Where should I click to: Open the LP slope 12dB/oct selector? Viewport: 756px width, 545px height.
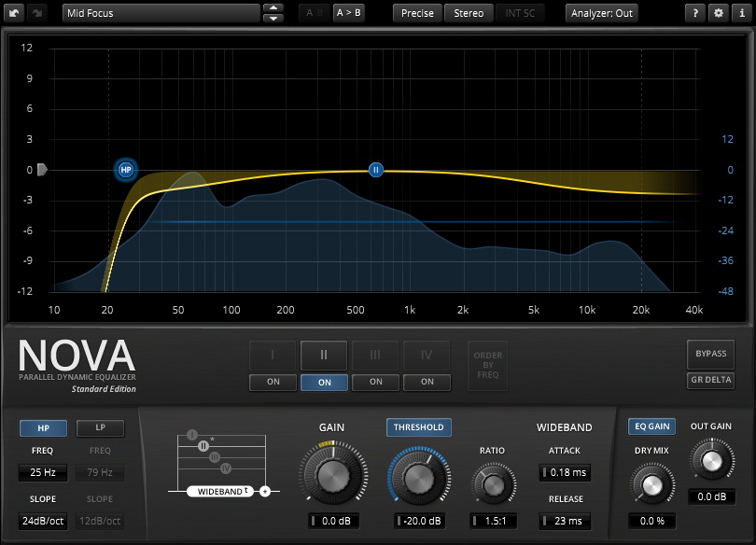tap(100, 521)
